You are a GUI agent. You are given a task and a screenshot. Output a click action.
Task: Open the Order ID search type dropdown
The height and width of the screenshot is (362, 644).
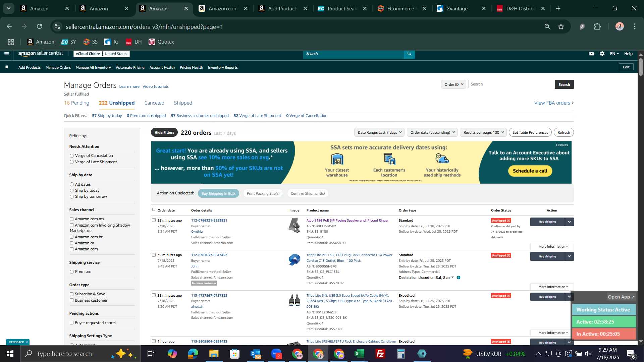point(453,84)
